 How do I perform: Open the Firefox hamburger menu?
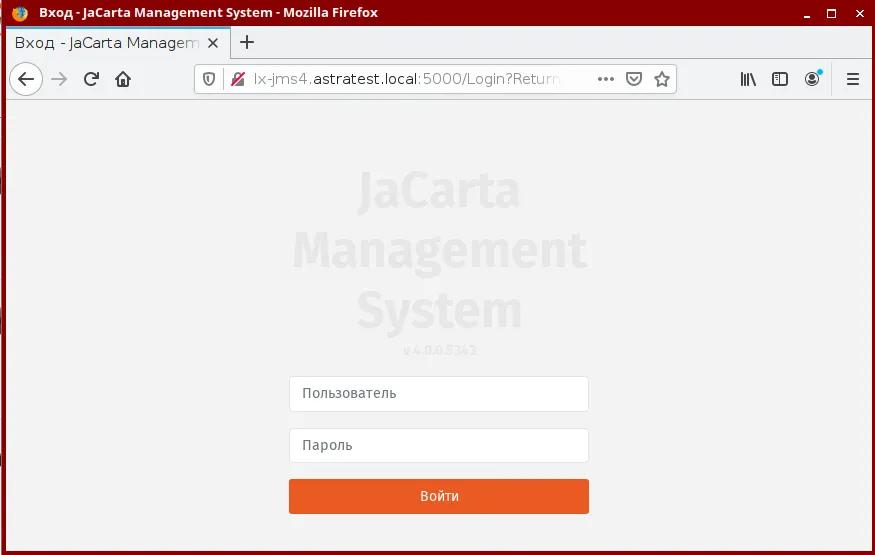pyautogui.click(x=853, y=79)
